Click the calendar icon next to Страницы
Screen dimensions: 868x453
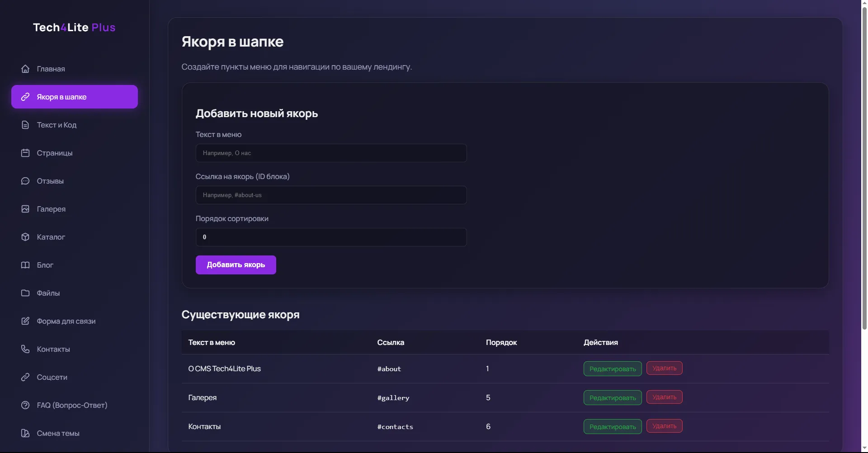coord(25,153)
